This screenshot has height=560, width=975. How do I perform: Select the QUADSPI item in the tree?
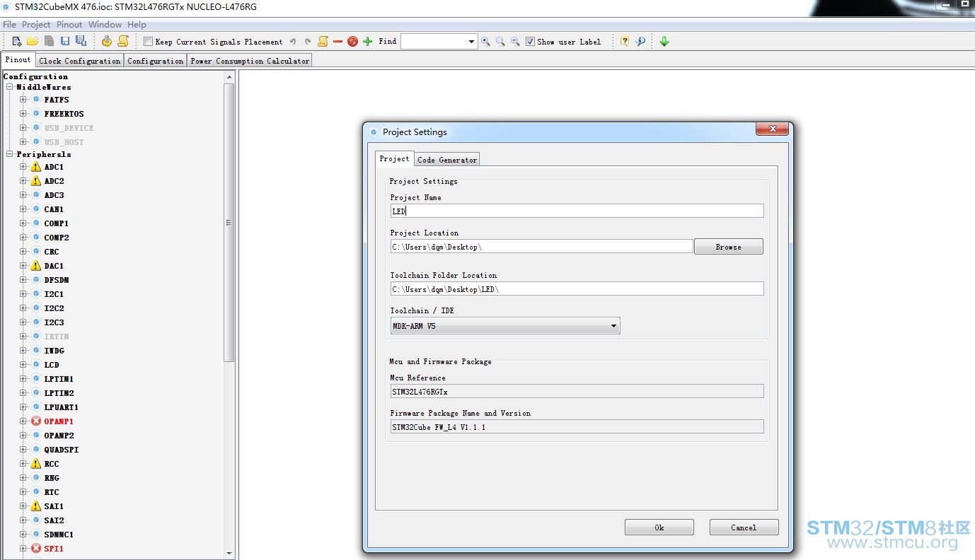pos(62,450)
